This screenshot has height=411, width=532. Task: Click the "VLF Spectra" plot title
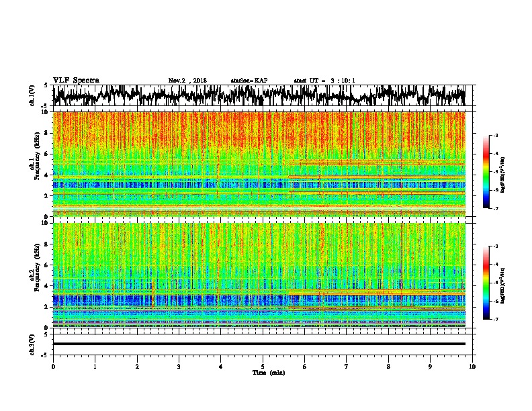click(76, 81)
